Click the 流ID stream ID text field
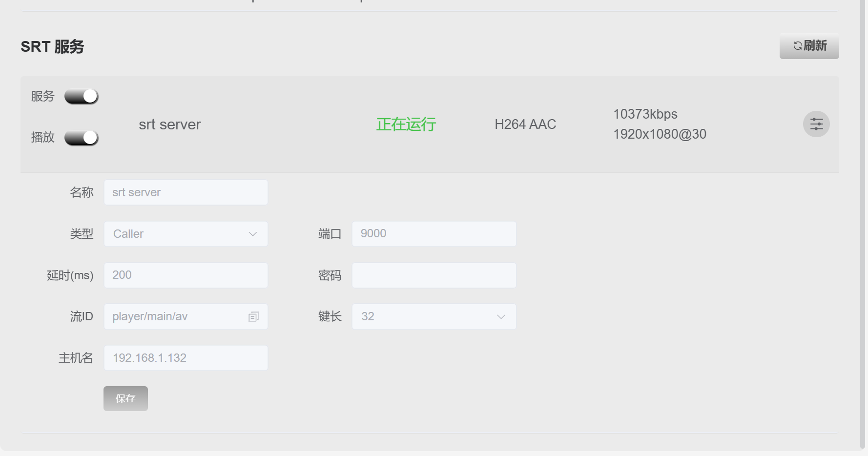Image resolution: width=868 pixels, height=456 pixels. pos(176,316)
